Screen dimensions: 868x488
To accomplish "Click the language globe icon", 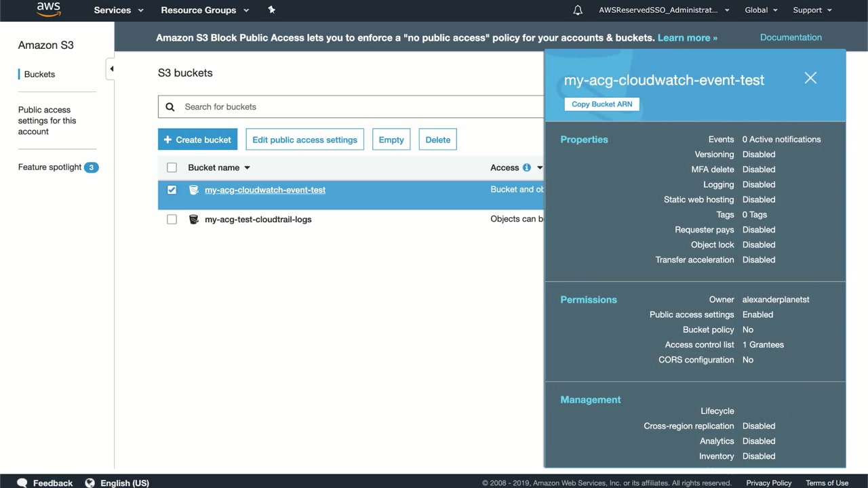I will pos(90,483).
